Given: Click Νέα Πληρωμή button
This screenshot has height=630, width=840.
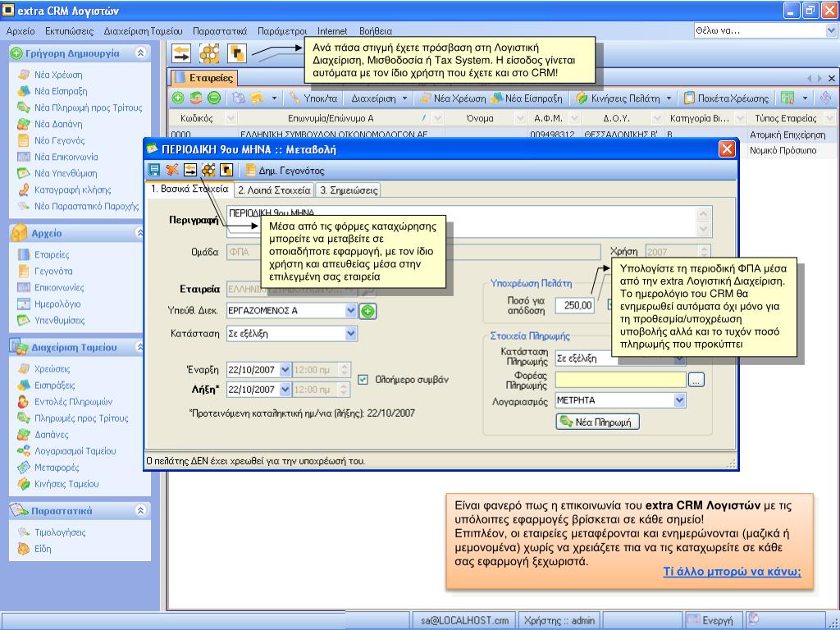Looking at the screenshot, I should pos(598,422).
